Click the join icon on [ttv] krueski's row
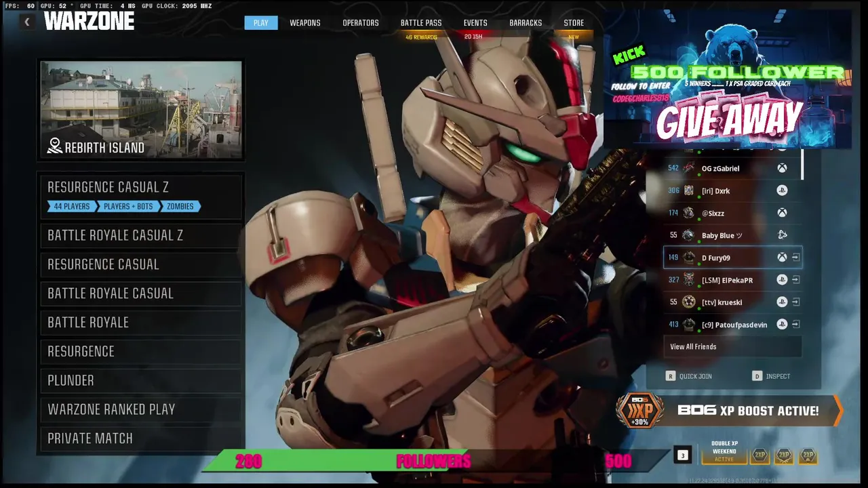 point(795,302)
